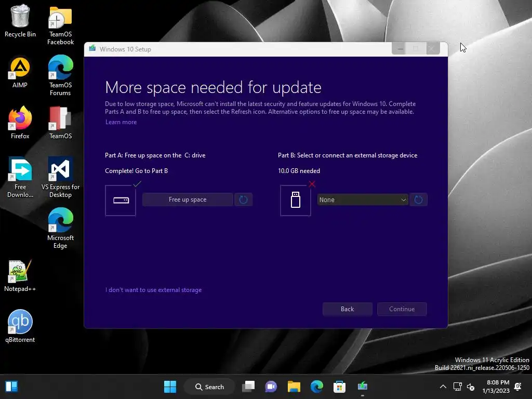Screen dimensions: 532x399
Task: Click the network status tray icon
Action: click(x=457, y=387)
